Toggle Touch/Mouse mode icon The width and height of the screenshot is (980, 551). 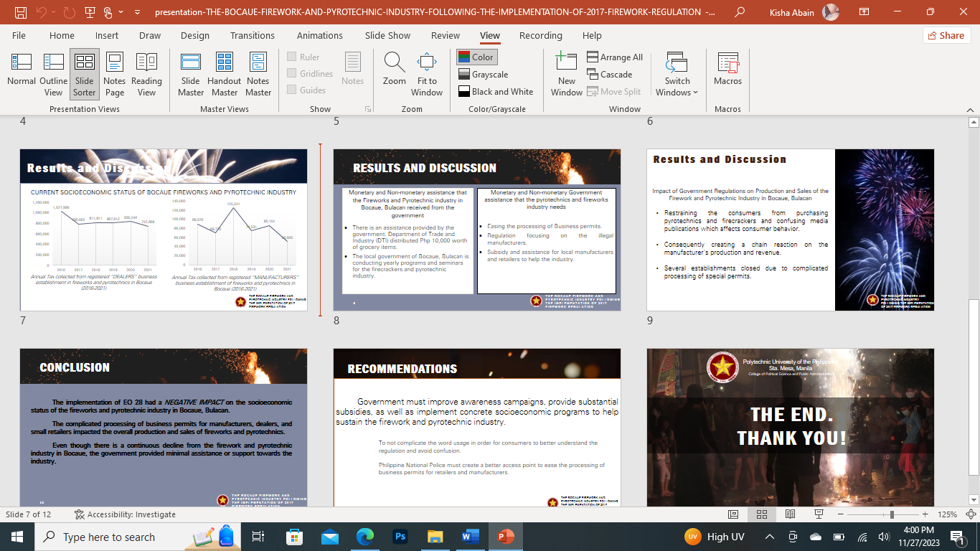tap(108, 12)
